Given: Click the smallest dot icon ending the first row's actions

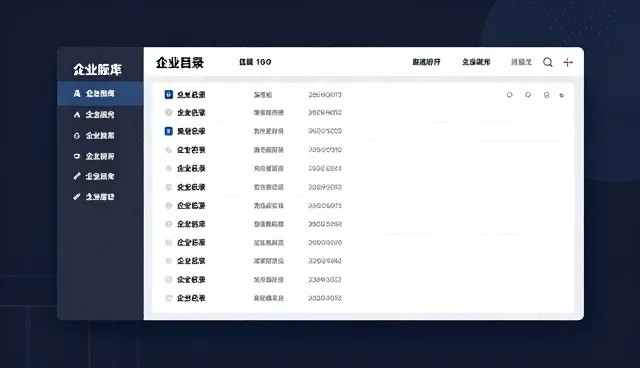Looking at the screenshot, I should pos(562,95).
